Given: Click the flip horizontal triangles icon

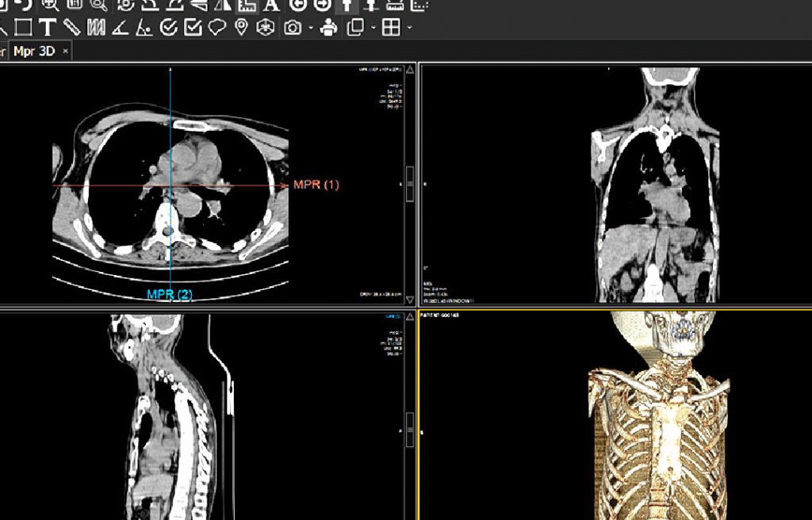Looking at the screenshot, I should tap(223, 5).
